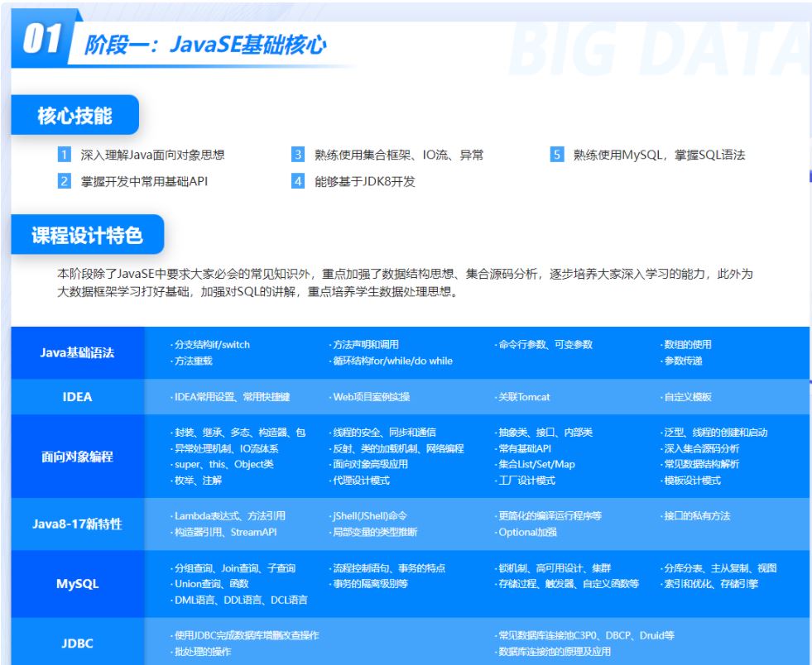Viewport: 812px width, 665px height.
Task: Click the 01 stage number badge
Action: pos(41,38)
